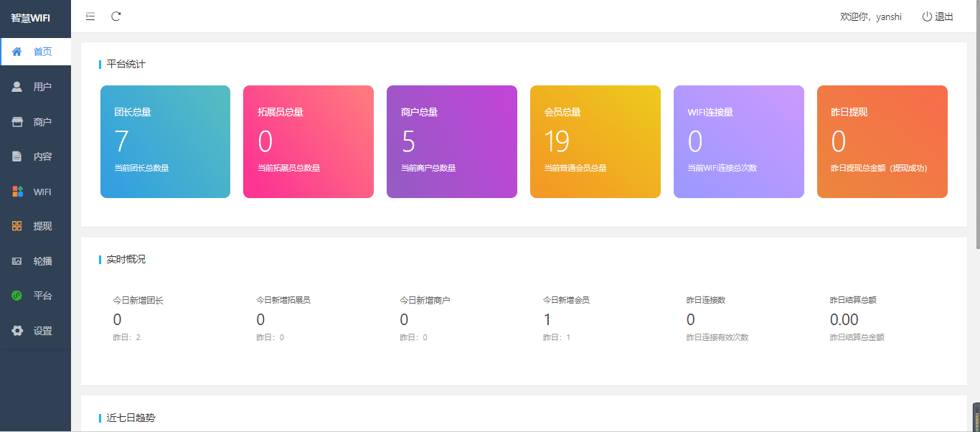The width and height of the screenshot is (980, 432).
Task: Click the picture icon beside 轮播
Action: 17,261
